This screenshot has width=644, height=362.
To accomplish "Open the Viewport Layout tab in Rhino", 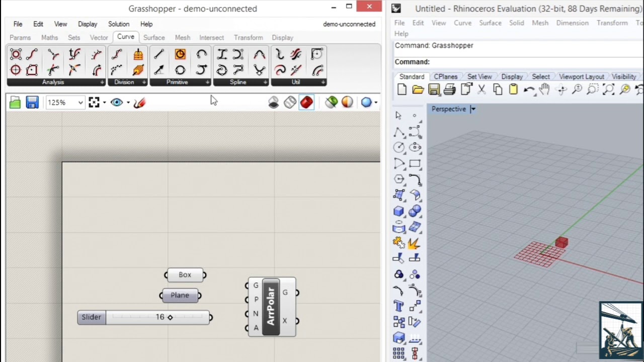I will pos(581,77).
